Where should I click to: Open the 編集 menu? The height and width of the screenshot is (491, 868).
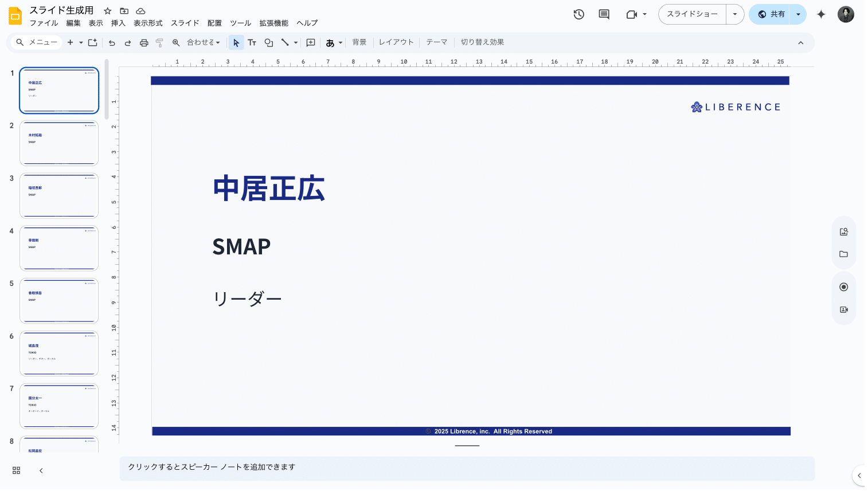(73, 23)
